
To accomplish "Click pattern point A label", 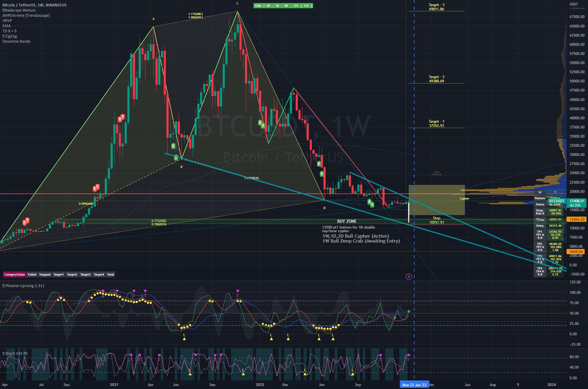I will 154,19.
